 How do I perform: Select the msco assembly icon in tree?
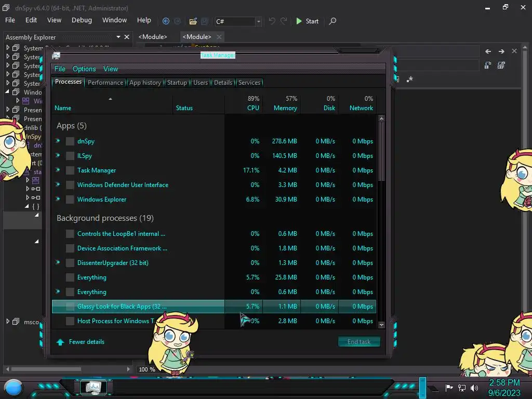point(16,321)
